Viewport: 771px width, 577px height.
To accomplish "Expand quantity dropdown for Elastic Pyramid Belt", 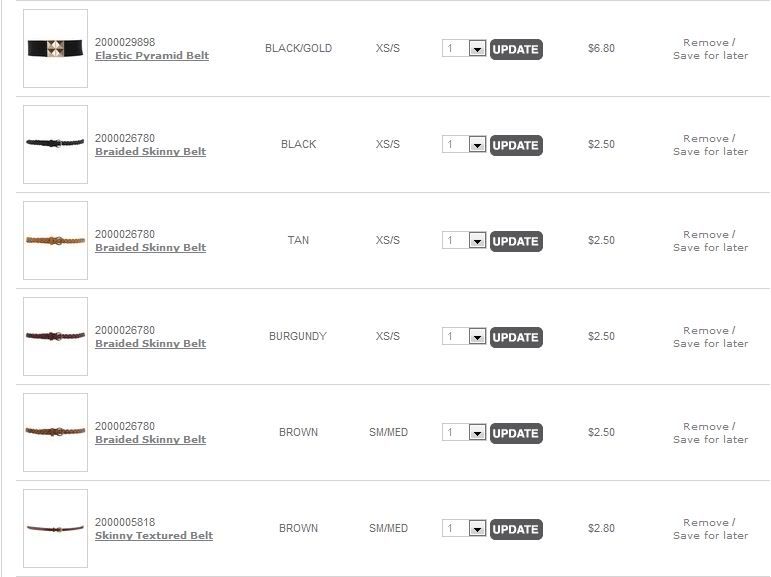I will [x=477, y=49].
